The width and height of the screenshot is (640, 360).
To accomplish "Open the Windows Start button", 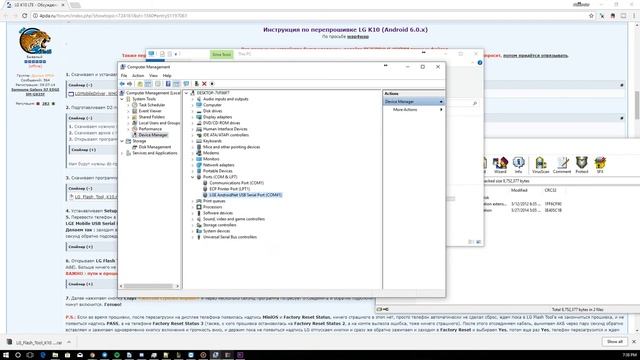I will click(6, 355).
